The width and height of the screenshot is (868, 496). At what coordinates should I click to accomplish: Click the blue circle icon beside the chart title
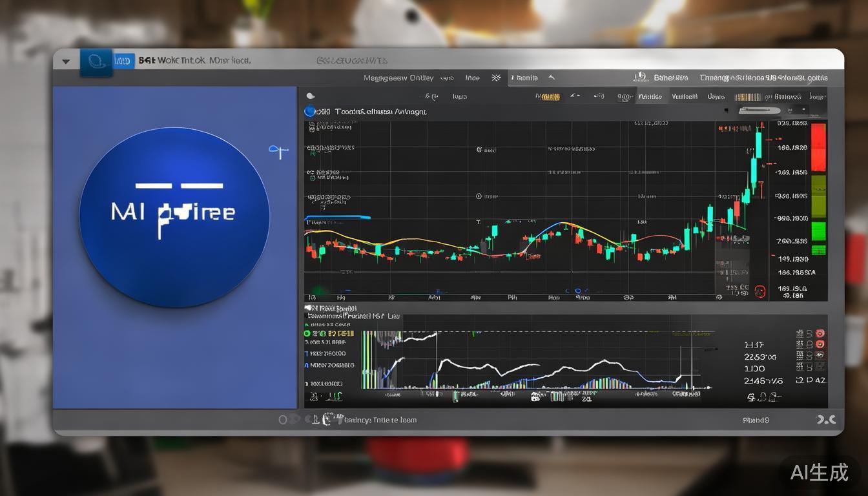pos(310,111)
